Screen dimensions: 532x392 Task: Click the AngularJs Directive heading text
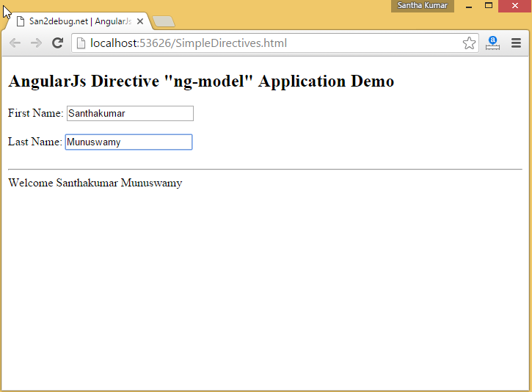pos(201,81)
